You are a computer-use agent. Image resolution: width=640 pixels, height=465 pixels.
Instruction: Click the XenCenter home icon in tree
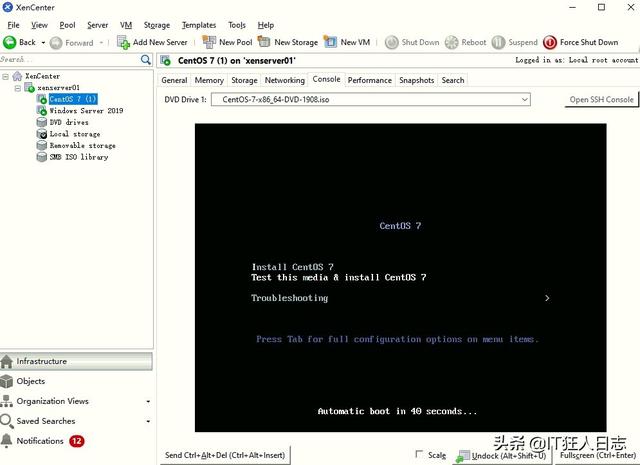coord(17,76)
